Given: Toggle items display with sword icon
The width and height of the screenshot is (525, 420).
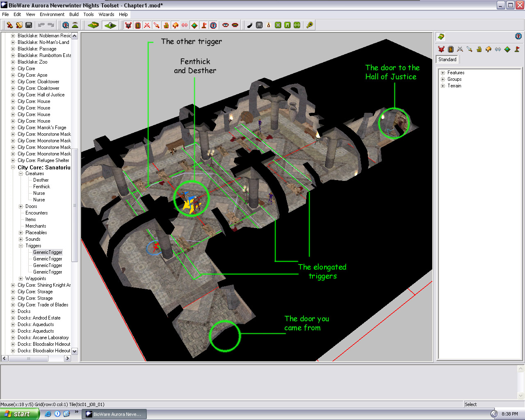Looking at the screenshot, I should tap(157, 25).
